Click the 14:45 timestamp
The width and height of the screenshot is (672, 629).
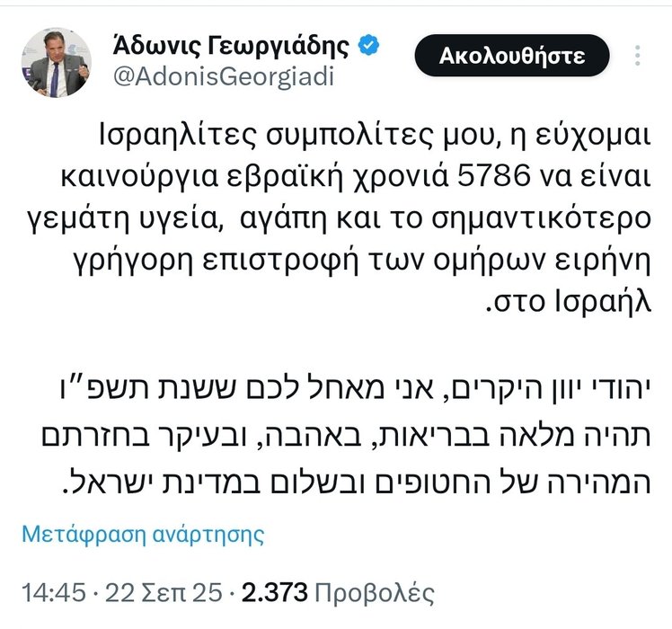point(54,593)
